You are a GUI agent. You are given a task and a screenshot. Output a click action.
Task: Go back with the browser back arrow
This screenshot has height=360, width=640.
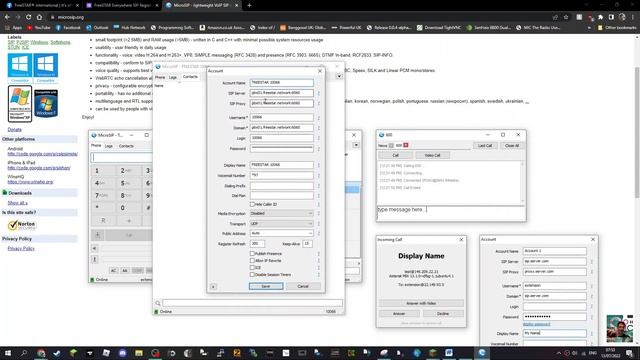(7, 17)
